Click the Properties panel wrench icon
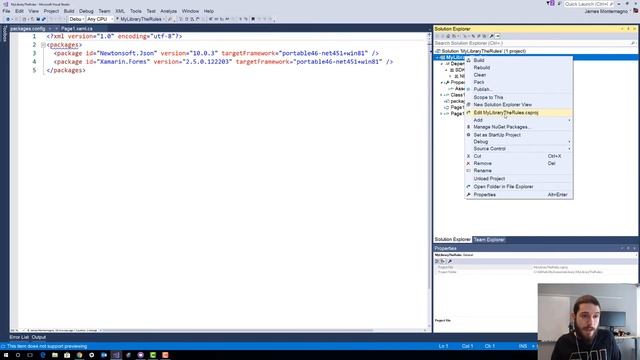 pos(450,261)
